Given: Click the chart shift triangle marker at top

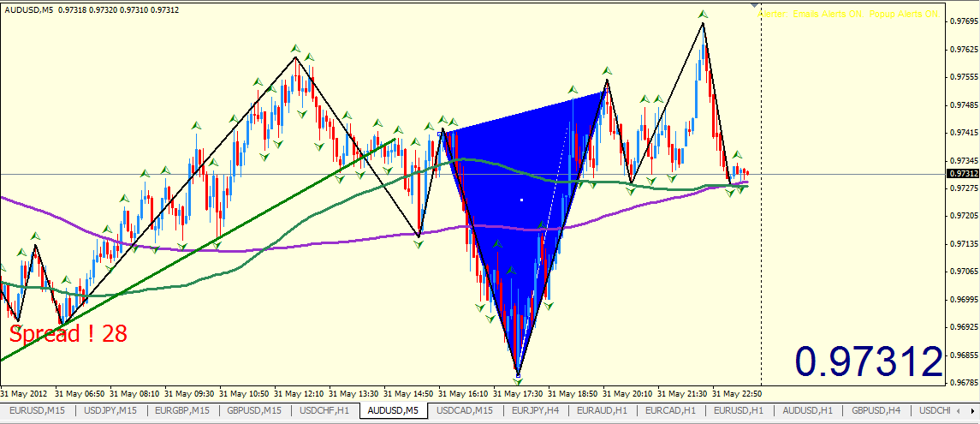Looking at the screenshot, I should 752,4.
